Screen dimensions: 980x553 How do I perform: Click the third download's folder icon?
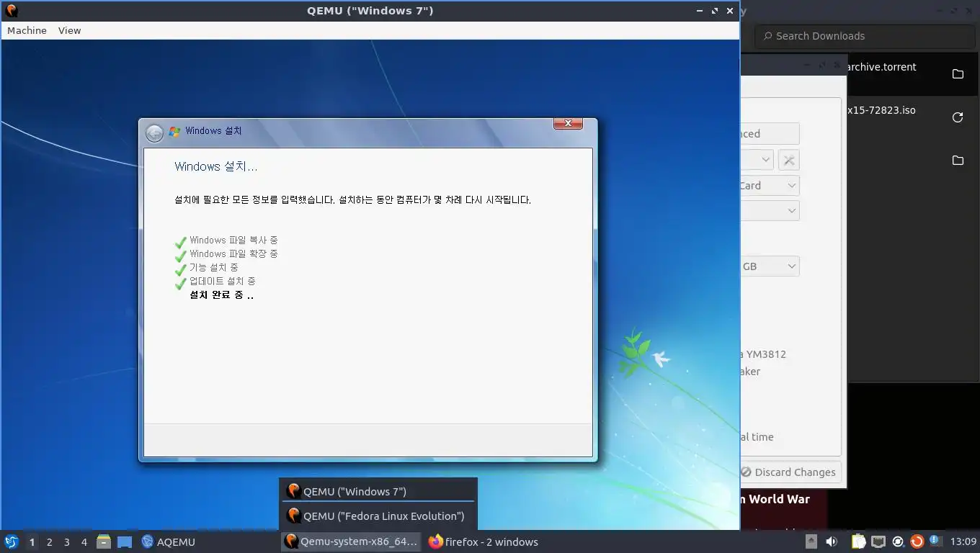click(x=958, y=160)
